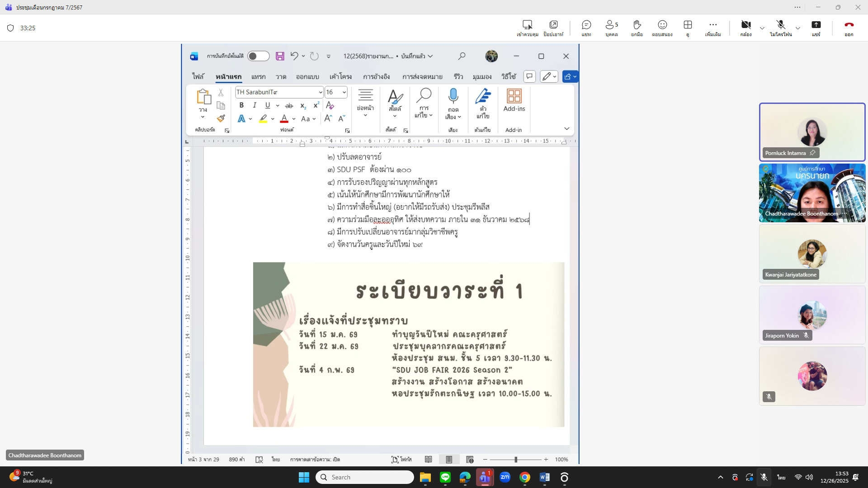Click the Teams raise hand icon
The height and width of the screenshot is (488, 868).
click(637, 25)
